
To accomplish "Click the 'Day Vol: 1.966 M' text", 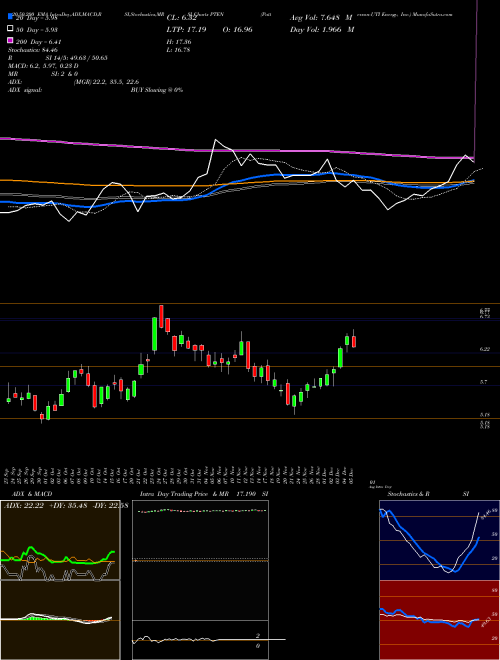I will (322, 29).
